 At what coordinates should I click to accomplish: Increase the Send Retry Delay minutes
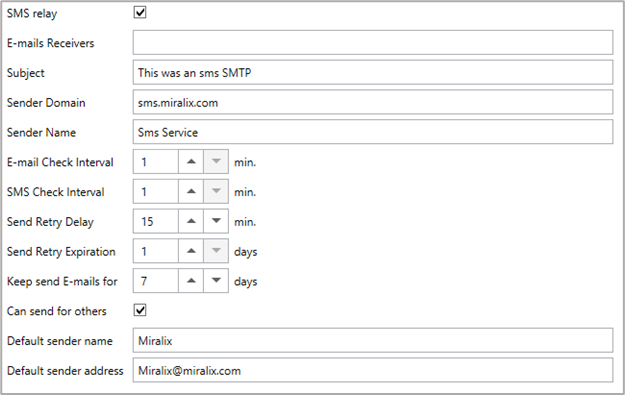pos(191,221)
